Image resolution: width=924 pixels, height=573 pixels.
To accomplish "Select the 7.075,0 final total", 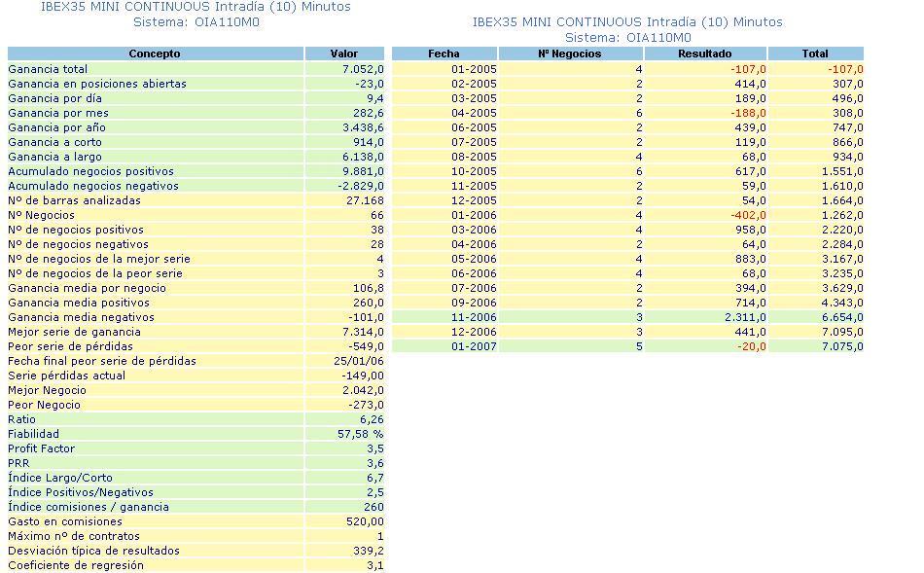I will tap(842, 346).
